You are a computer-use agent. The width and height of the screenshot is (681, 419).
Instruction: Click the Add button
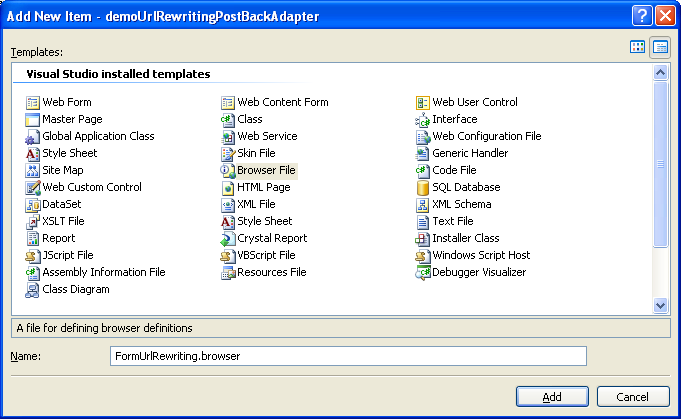[x=552, y=396]
